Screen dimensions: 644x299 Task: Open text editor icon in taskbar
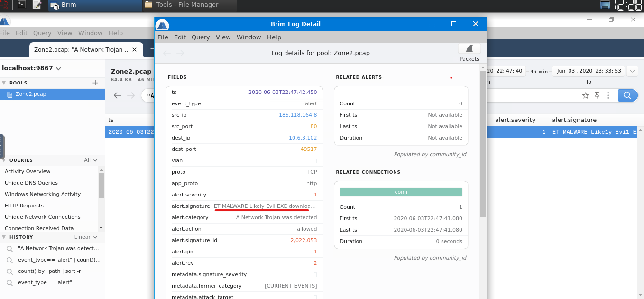click(37, 5)
